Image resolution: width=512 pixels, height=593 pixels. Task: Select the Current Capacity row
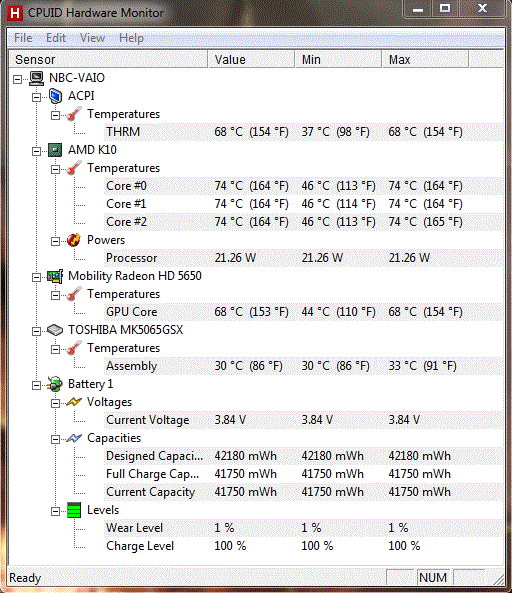(304, 492)
